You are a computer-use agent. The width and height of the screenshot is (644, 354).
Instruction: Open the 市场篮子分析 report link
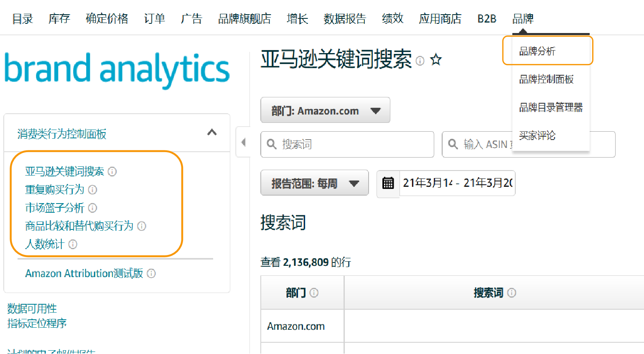click(55, 208)
